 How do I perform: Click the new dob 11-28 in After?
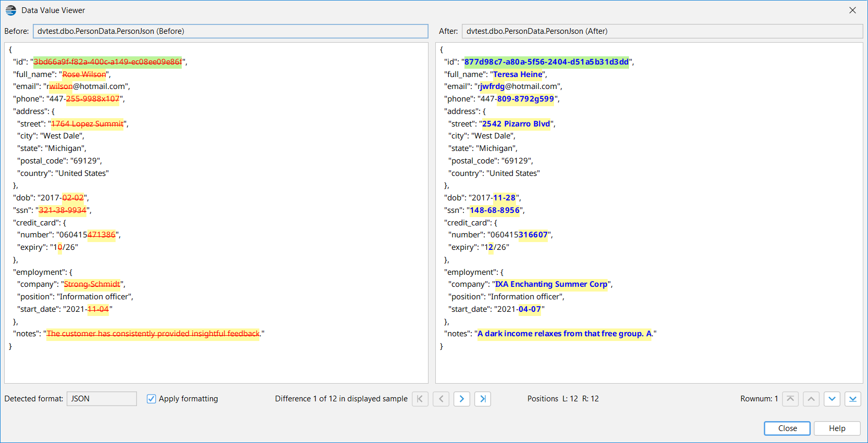[x=505, y=198]
